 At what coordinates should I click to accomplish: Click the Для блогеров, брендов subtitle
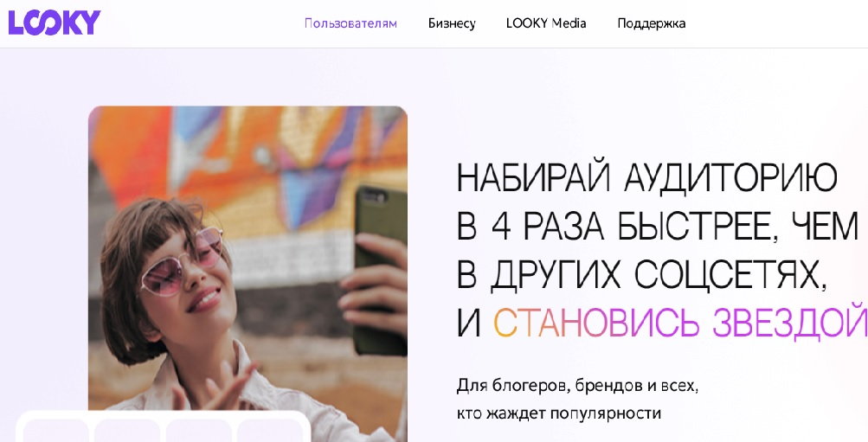577,386
